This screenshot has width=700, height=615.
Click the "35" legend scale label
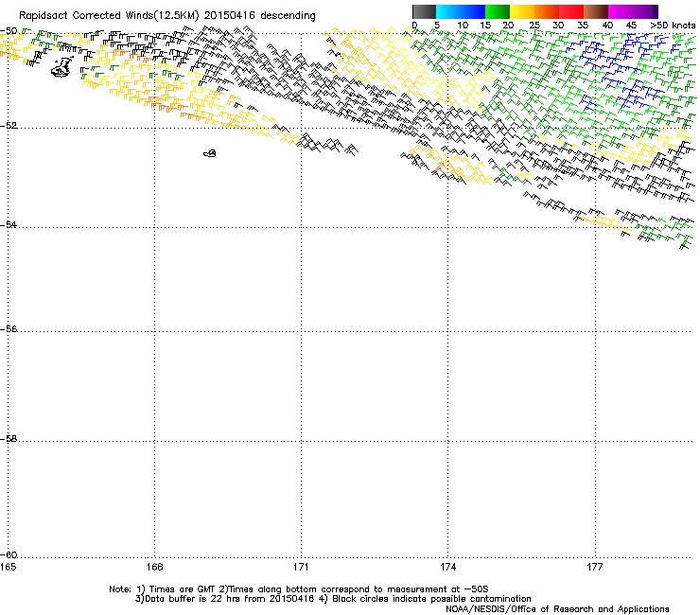coord(583,26)
